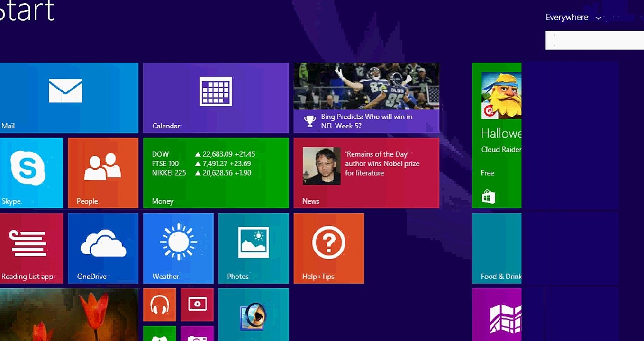
Task: Click the search input box
Action: [x=595, y=40]
